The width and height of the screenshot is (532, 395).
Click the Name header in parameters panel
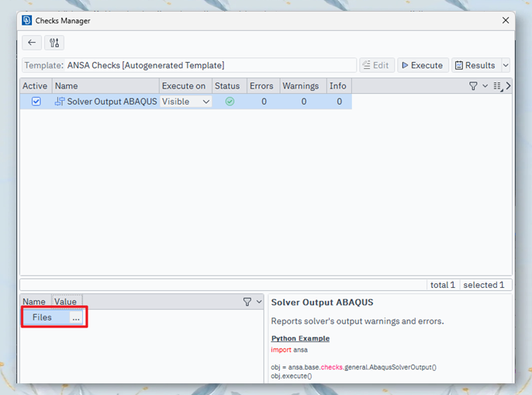pyautogui.click(x=34, y=302)
